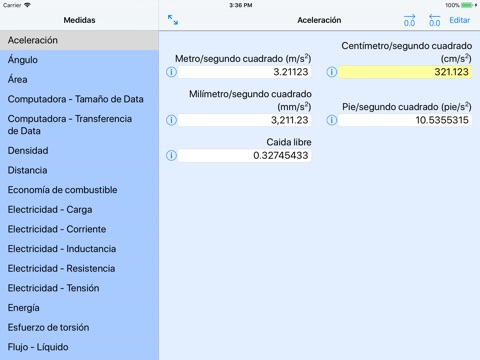
Task: Click the decrease decimals left-arrow icon
Action: 435,20
